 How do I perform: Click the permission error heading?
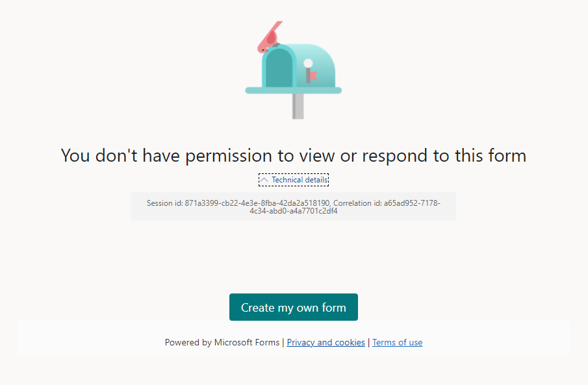pyautogui.click(x=293, y=156)
